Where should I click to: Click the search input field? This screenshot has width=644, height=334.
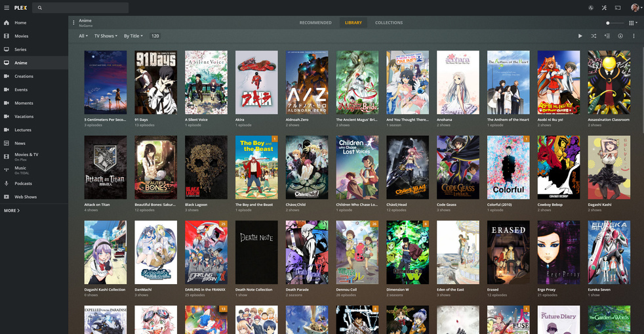tap(81, 8)
